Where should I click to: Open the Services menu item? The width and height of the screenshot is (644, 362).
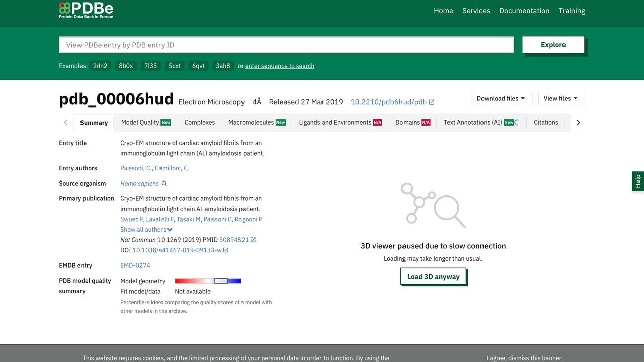[x=476, y=11]
